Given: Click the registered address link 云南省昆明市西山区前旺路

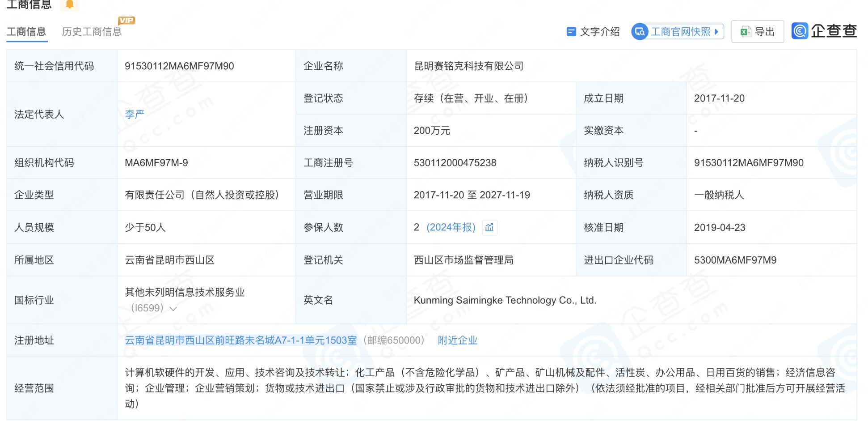Looking at the screenshot, I should [241, 340].
